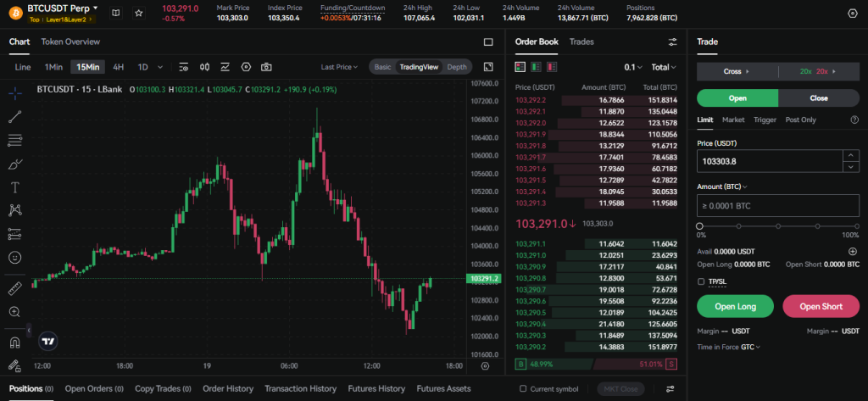Image resolution: width=868 pixels, height=401 pixels.
Task: Increase price with the stepper up arrow
Action: click(851, 156)
